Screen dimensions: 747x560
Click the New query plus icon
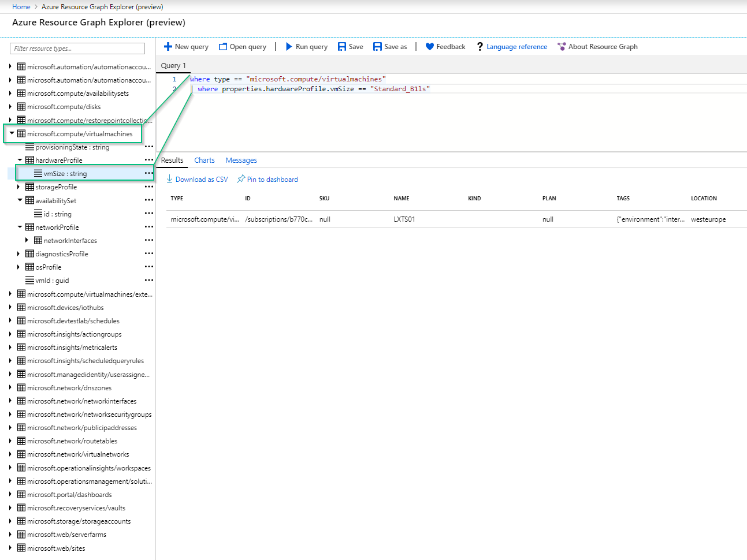(168, 47)
